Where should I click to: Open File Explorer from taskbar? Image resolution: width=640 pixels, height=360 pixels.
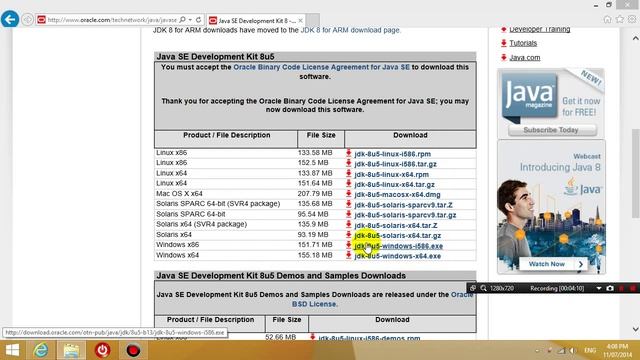tap(71, 350)
